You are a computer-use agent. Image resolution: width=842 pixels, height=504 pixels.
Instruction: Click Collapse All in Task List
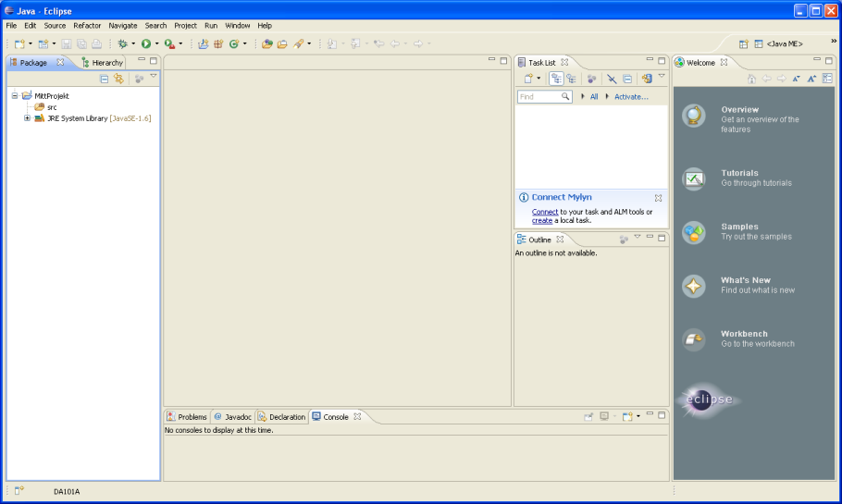point(627,79)
